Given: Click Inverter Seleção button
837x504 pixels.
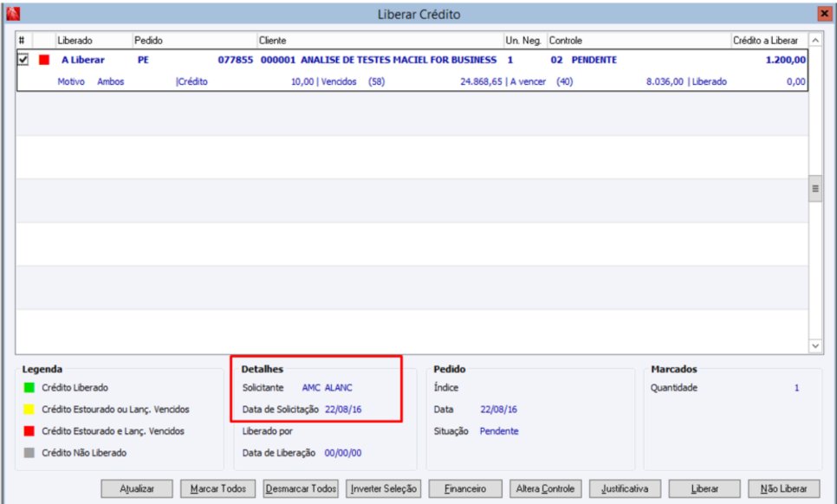Looking at the screenshot, I should 383,488.
